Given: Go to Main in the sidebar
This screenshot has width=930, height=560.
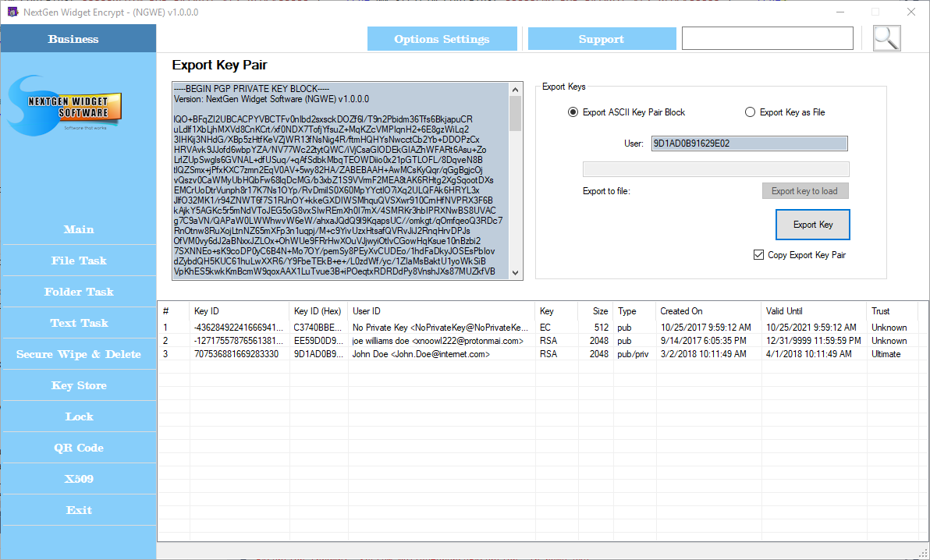Looking at the screenshot, I should pyautogui.click(x=79, y=229).
